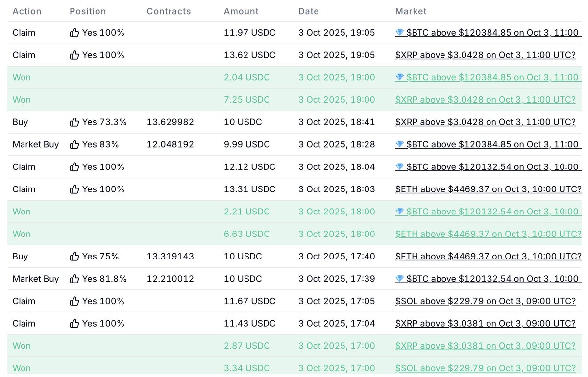Select contracts value 12.048192
The width and height of the screenshot is (588, 377).
tap(171, 144)
